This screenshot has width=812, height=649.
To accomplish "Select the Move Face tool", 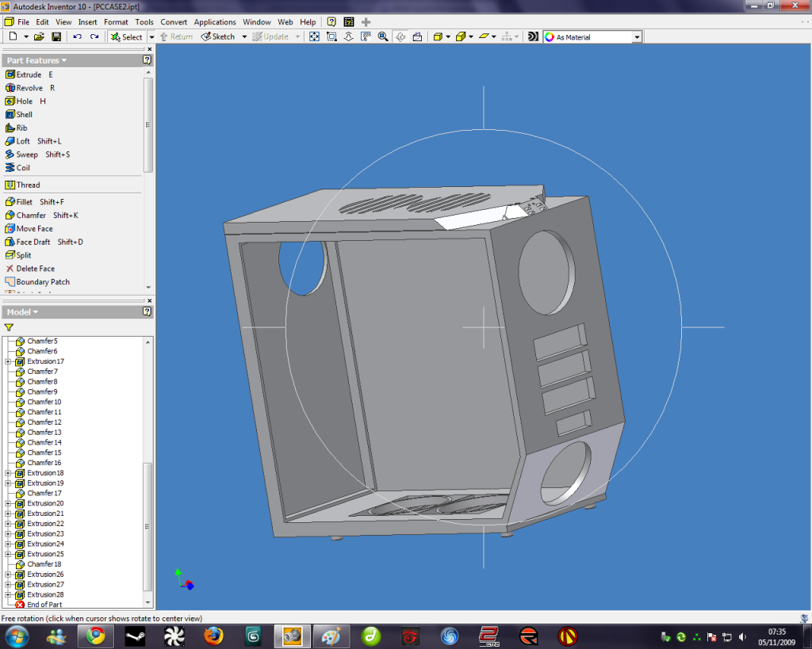I will pyautogui.click(x=29, y=229).
